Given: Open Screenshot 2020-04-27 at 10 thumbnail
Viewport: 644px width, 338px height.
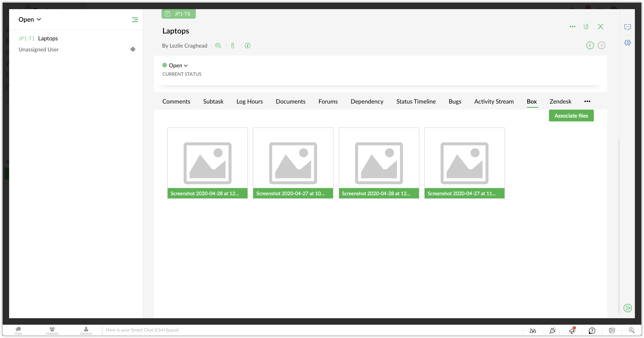Looking at the screenshot, I should click(x=293, y=163).
